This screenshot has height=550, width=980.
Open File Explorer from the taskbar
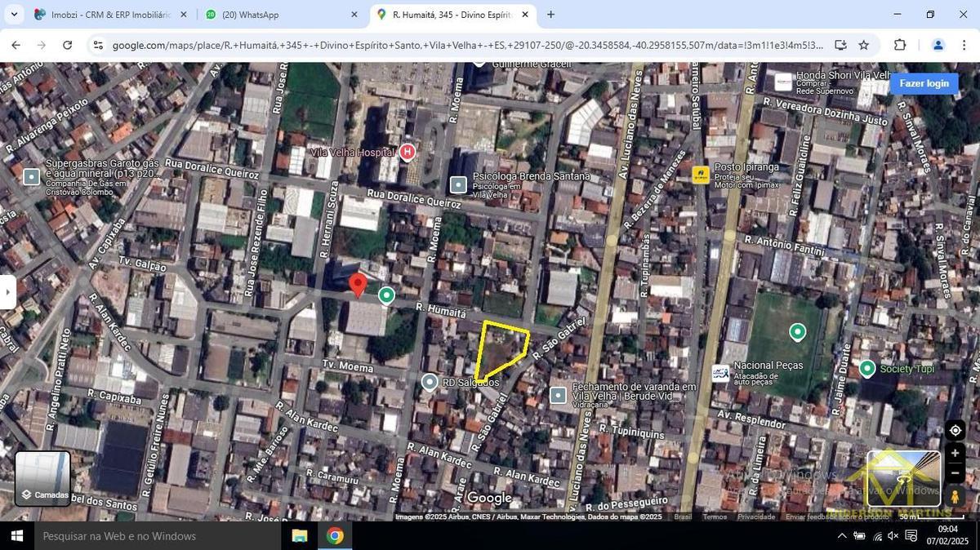point(299,536)
